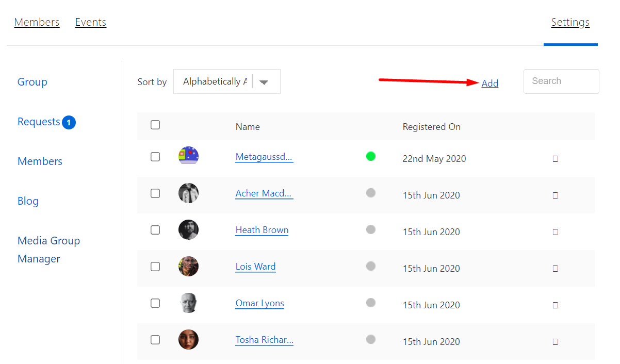The image size is (620, 364).
Task: Click the action icon in Heath Brown row
Action: coord(555,232)
